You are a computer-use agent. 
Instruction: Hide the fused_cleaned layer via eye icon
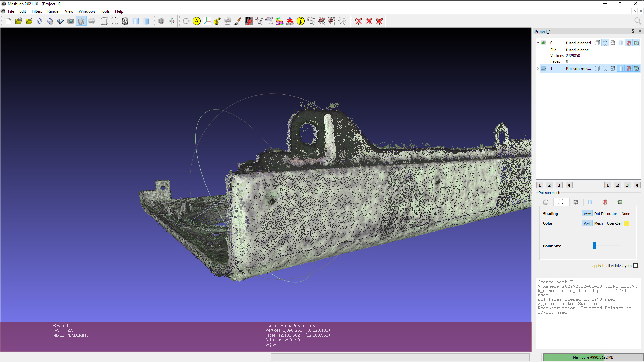pyautogui.click(x=543, y=43)
